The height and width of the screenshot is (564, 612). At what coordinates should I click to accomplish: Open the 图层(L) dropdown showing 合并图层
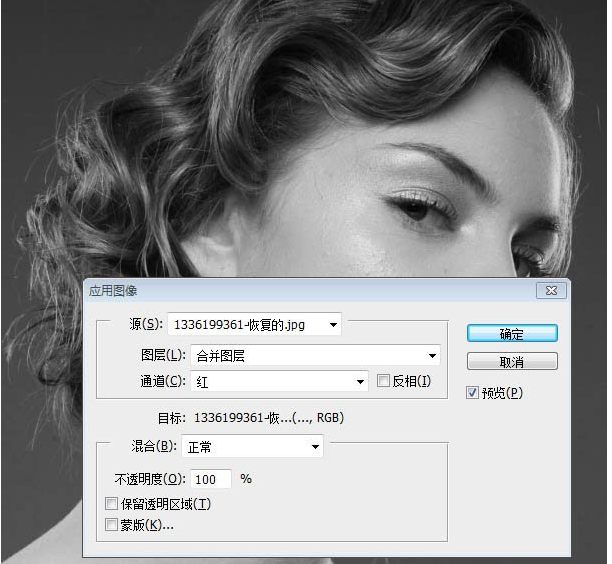coord(315,356)
